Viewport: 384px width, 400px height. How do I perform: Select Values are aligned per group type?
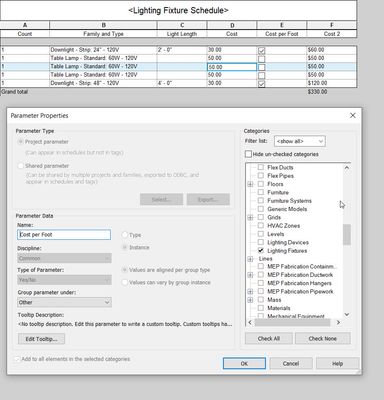125,270
